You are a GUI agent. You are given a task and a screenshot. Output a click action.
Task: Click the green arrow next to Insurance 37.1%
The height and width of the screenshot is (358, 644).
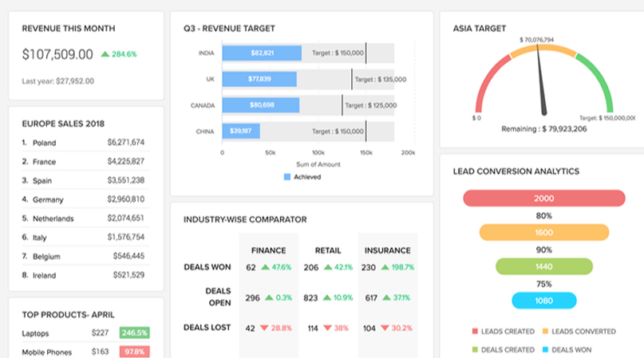coord(387,297)
